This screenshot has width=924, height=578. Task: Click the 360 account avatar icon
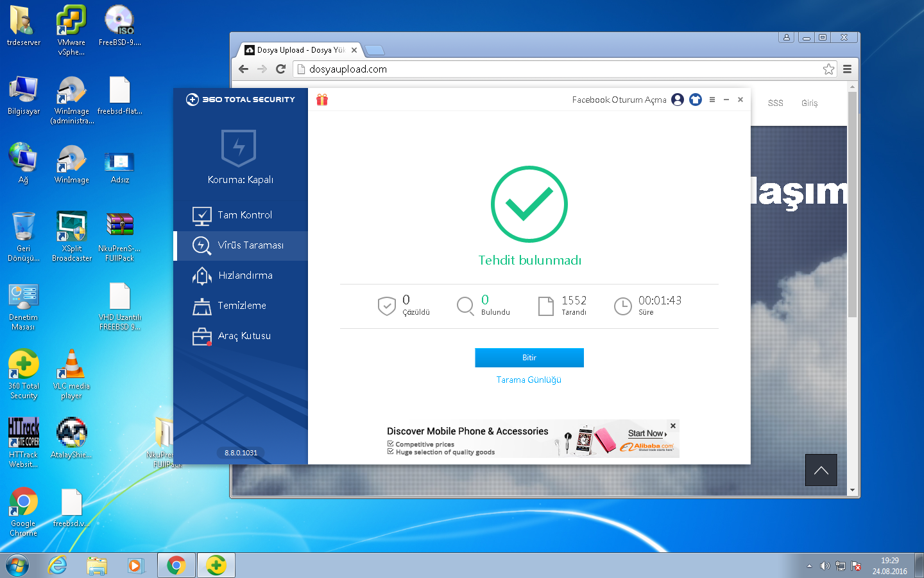coord(678,100)
